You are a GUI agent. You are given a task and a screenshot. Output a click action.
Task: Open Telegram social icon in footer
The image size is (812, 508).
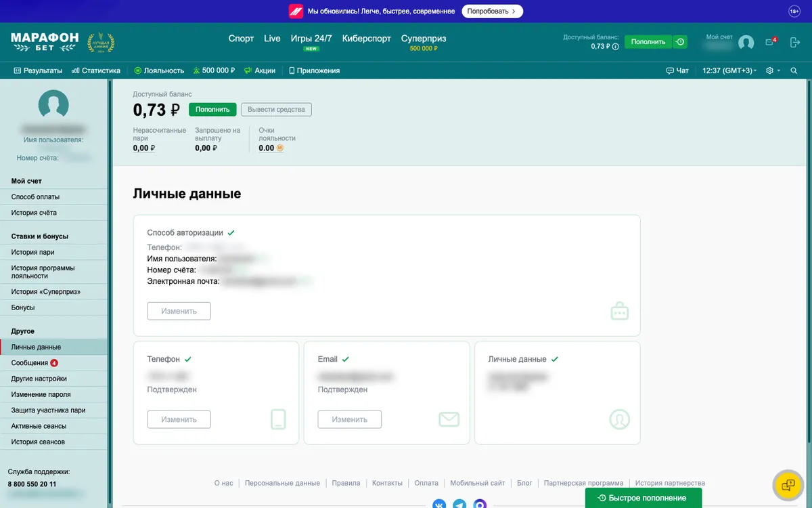click(459, 505)
